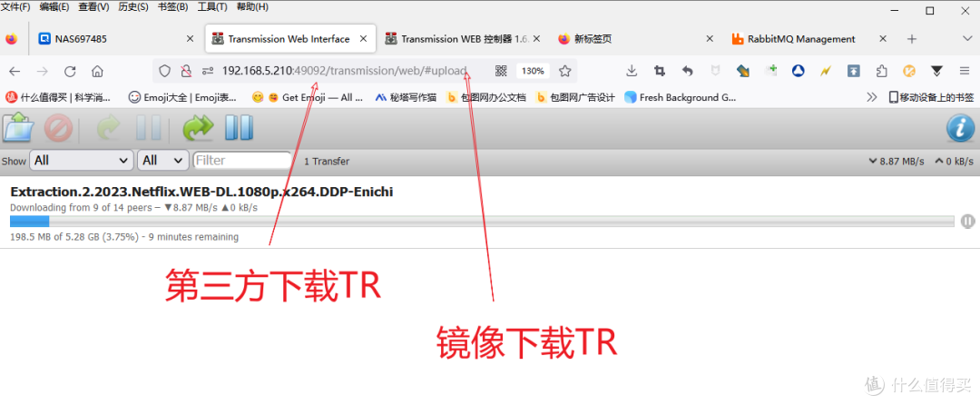980x405 pixels.
Task: Open the 帮助(H) menu
Action: pyautogui.click(x=252, y=7)
